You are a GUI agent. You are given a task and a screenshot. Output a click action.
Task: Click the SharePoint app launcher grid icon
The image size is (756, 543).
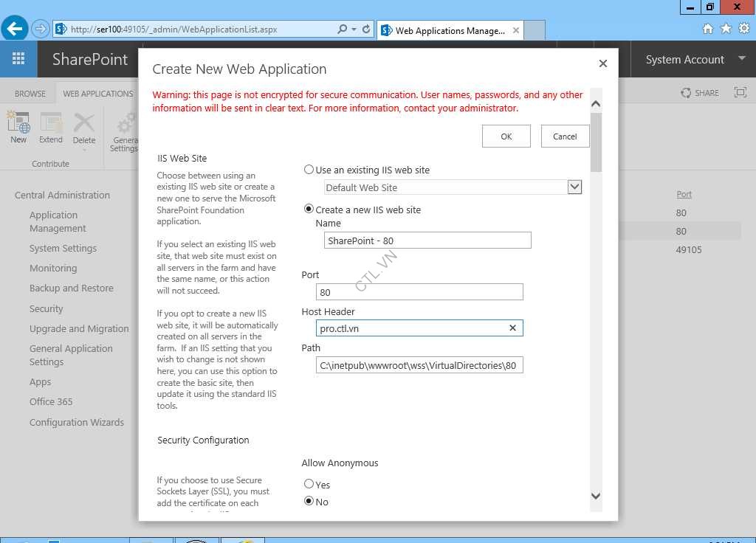click(x=18, y=59)
